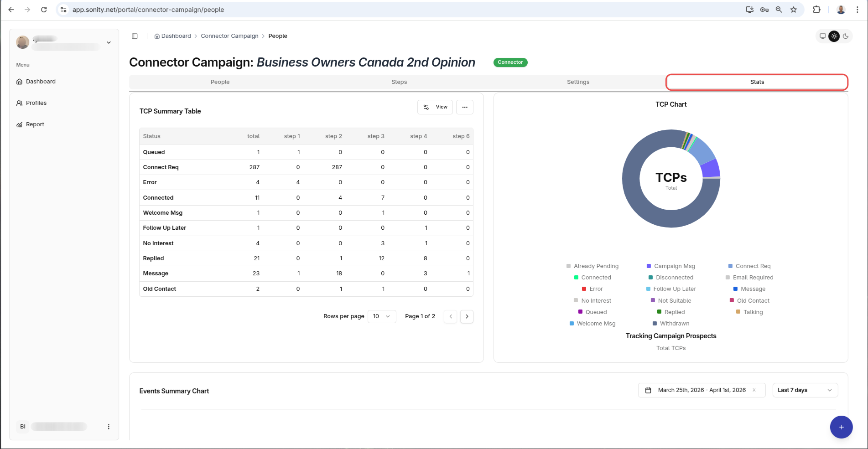The width and height of the screenshot is (868, 449).
Task: Click the Connector Campaign breadcrumb link
Action: coord(229,36)
